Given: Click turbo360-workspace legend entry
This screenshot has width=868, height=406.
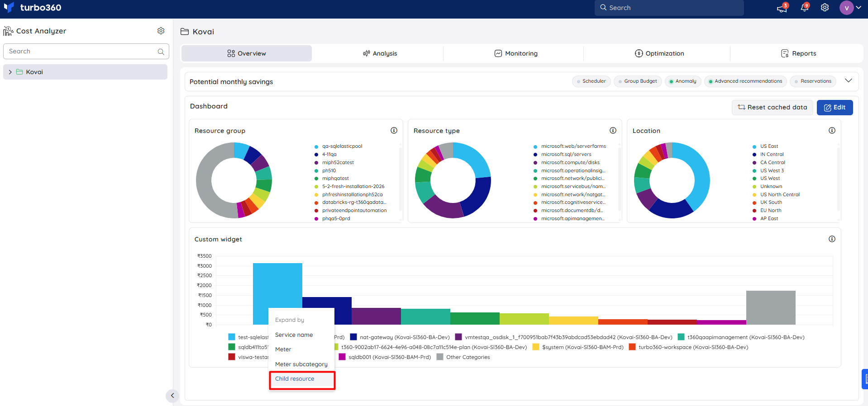Looking at the screenshot, I should [x=688, y=347].
